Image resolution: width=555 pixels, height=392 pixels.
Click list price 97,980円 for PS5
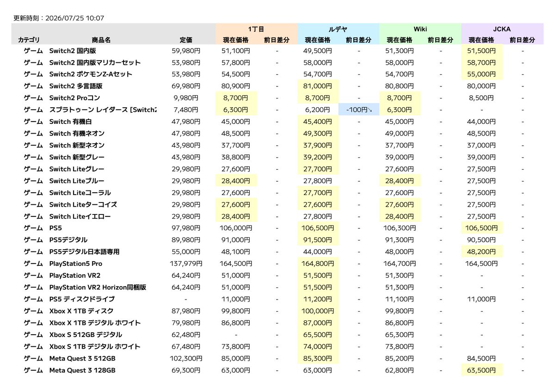(186, 228)
